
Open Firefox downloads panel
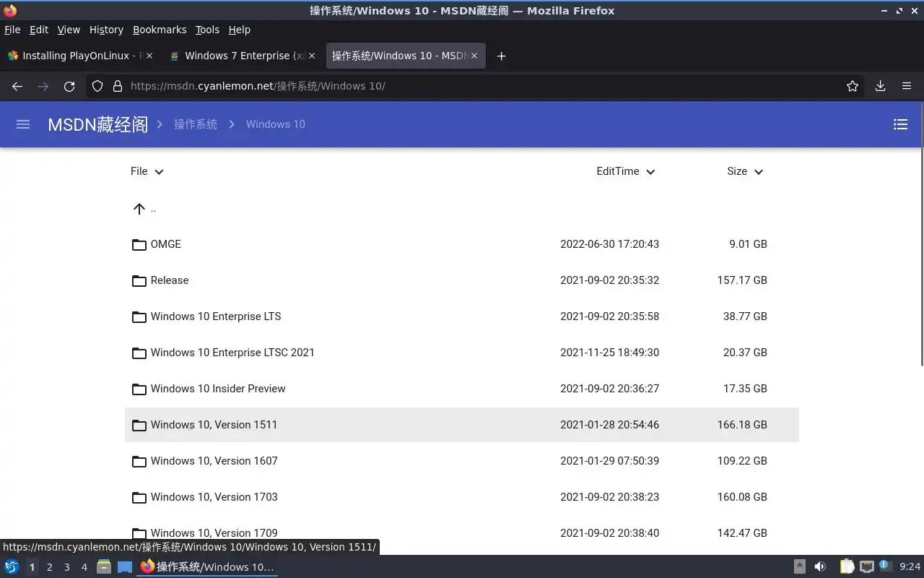(x=880, y=86)
